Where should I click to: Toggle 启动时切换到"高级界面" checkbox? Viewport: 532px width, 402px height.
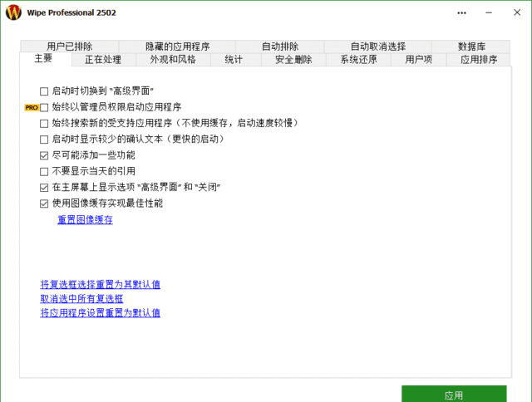click(44, 91)
